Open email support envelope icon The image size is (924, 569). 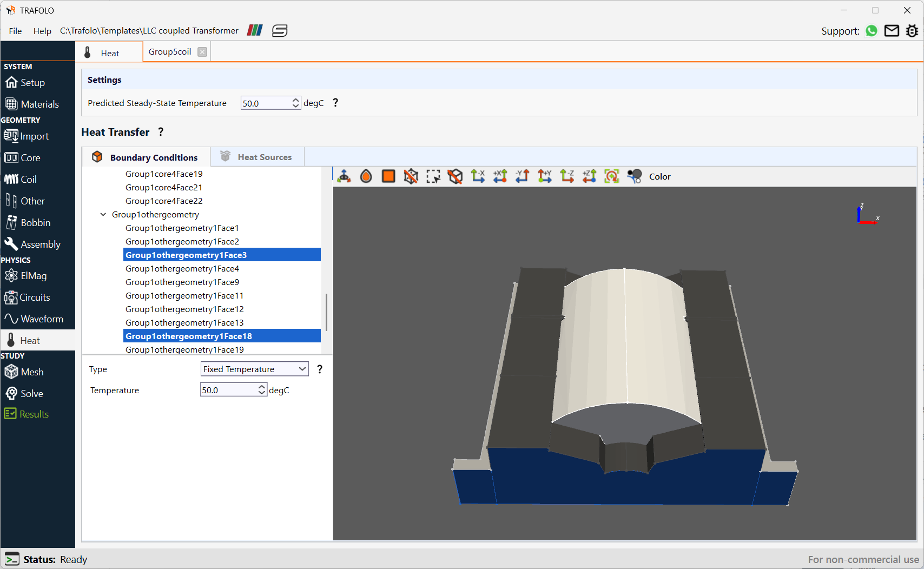(x=892, y=31)
